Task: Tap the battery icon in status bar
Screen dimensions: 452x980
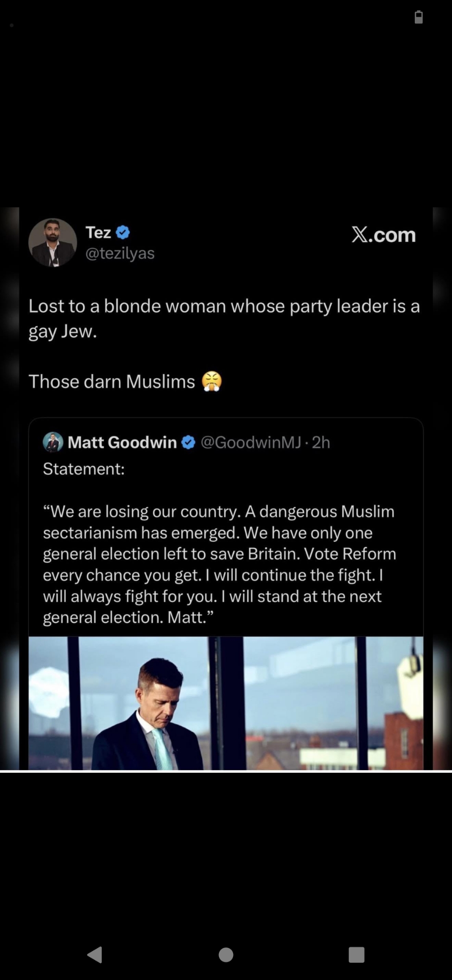Action: (x=419, y=17)
